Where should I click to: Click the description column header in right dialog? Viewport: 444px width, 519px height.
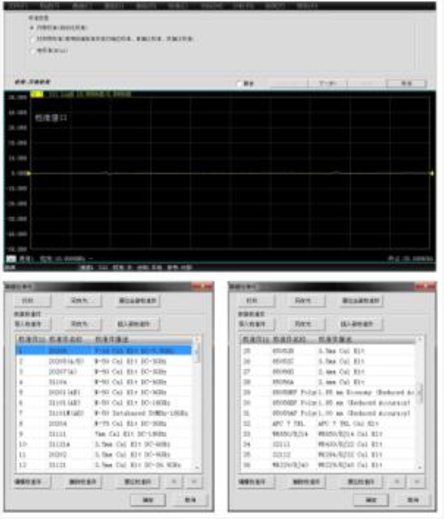tap(366, 340)
